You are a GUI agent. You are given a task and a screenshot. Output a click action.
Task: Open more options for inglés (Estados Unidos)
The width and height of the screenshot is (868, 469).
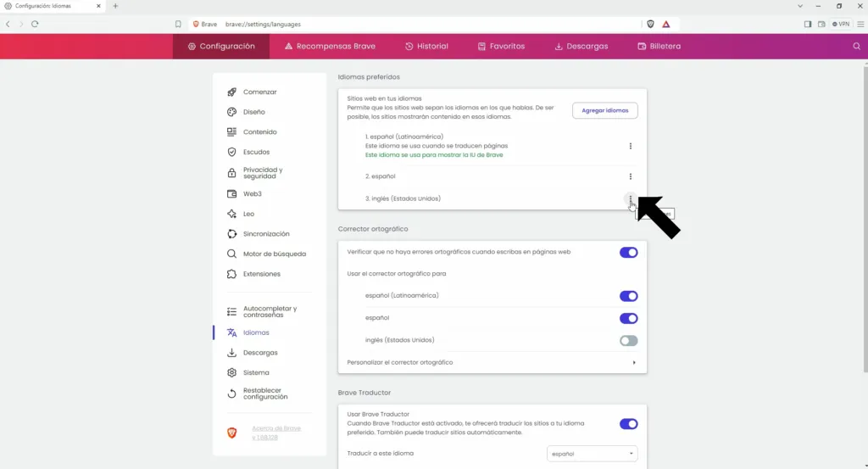point(630,198)
